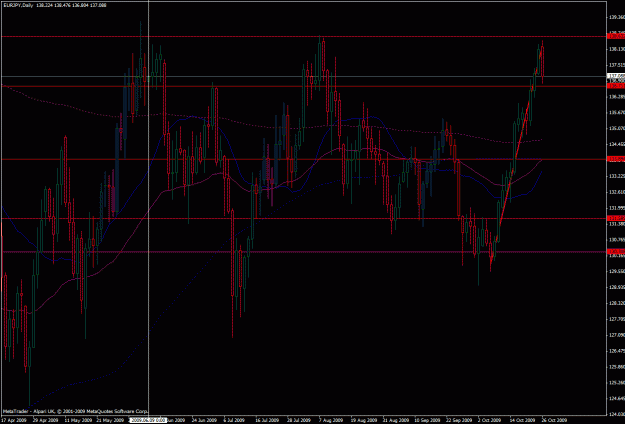Click the 139.360 price axis label

click(x=617, y=17)
